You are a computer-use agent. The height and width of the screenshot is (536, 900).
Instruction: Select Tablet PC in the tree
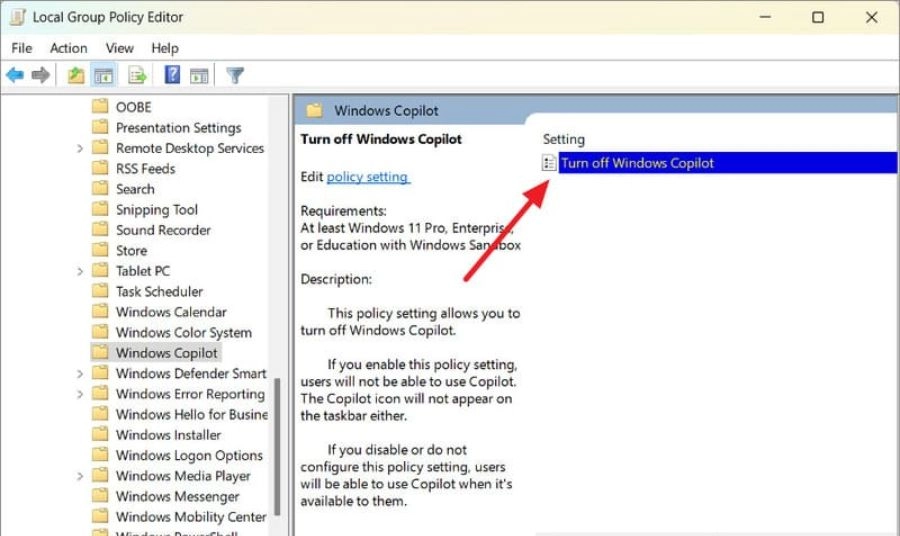(x=143, y=271)
